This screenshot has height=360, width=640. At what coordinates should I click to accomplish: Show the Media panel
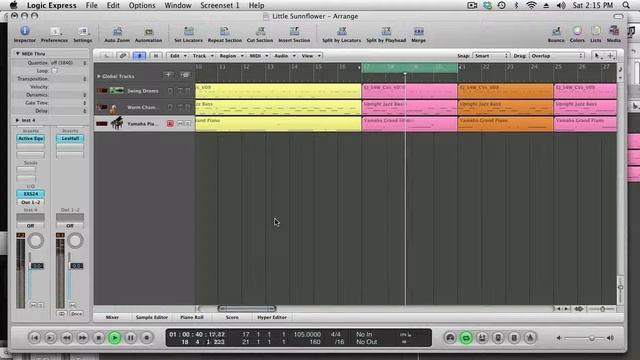(x=613, y=34)
